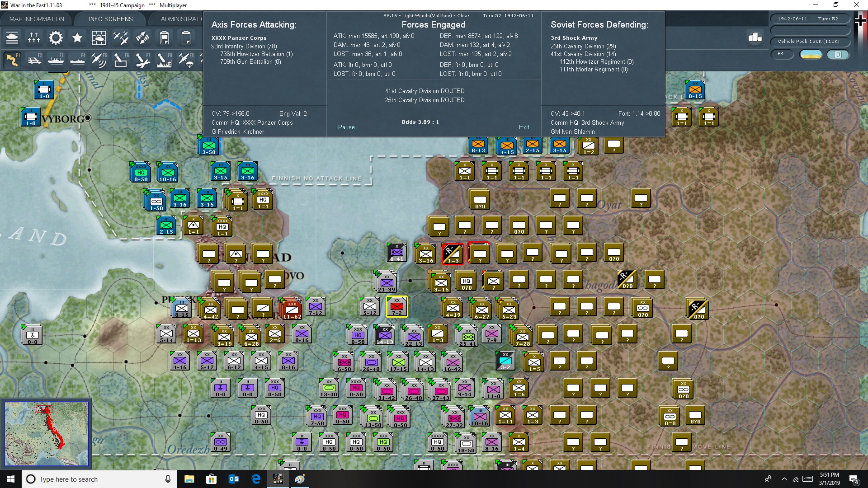Select the F9 air transport mode

pyautogui.click(x=186, y=60)
